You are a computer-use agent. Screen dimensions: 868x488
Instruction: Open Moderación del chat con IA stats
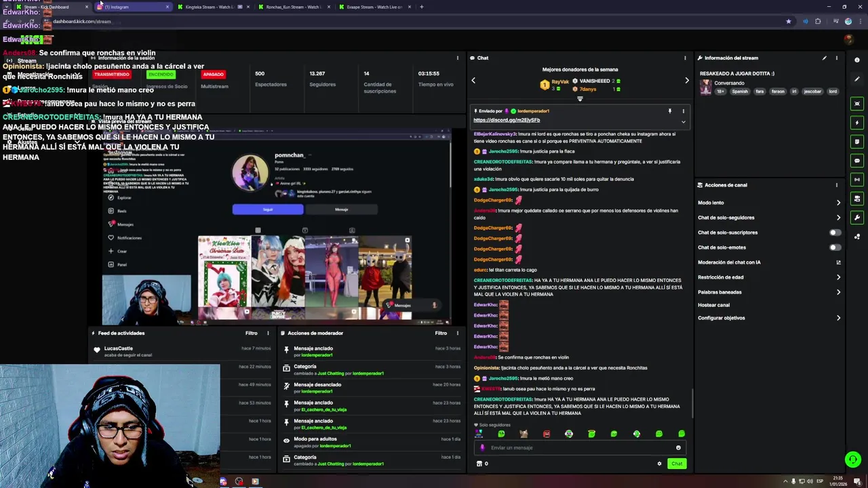pos(838,262)
